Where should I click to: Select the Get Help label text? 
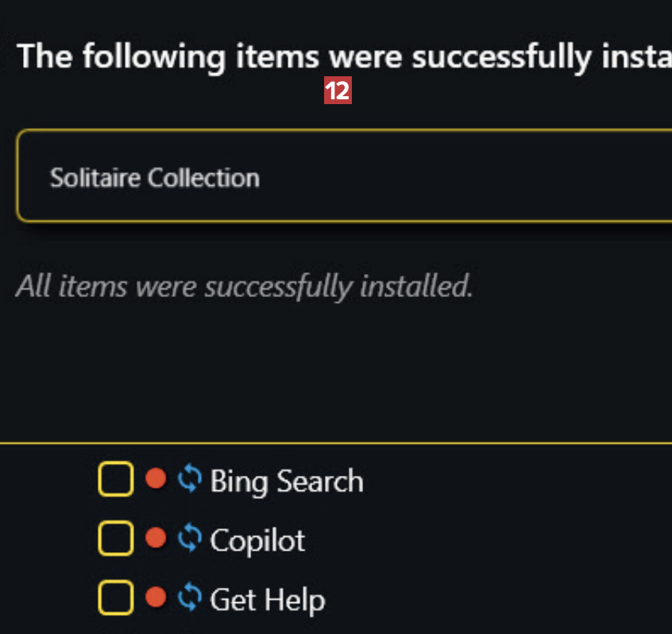tap(267, 600)
